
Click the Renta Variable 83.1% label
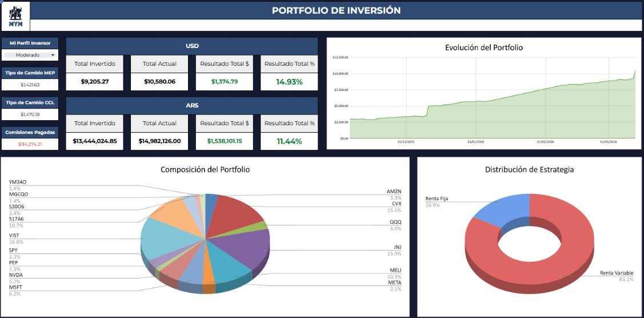click(x=617, y=276)
